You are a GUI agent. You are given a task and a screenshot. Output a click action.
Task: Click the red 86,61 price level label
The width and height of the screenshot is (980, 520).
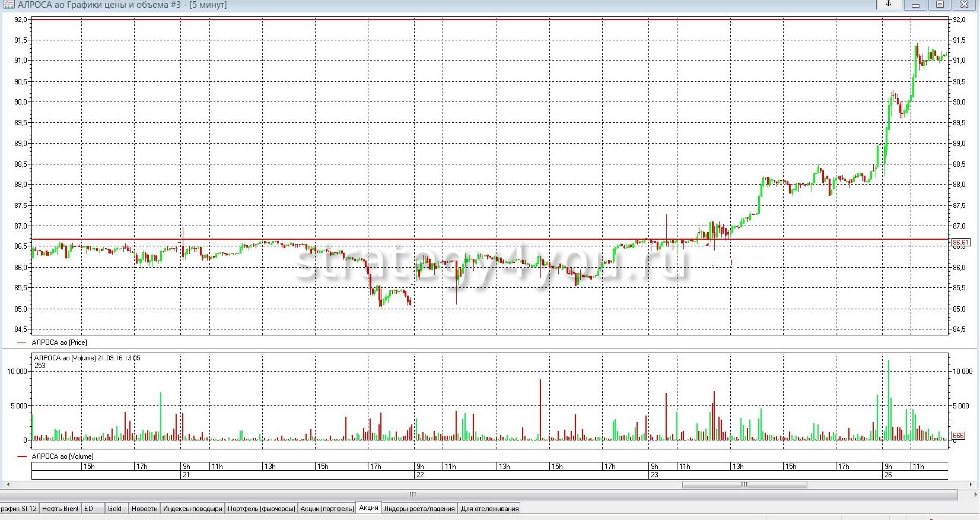pos(960,243)
